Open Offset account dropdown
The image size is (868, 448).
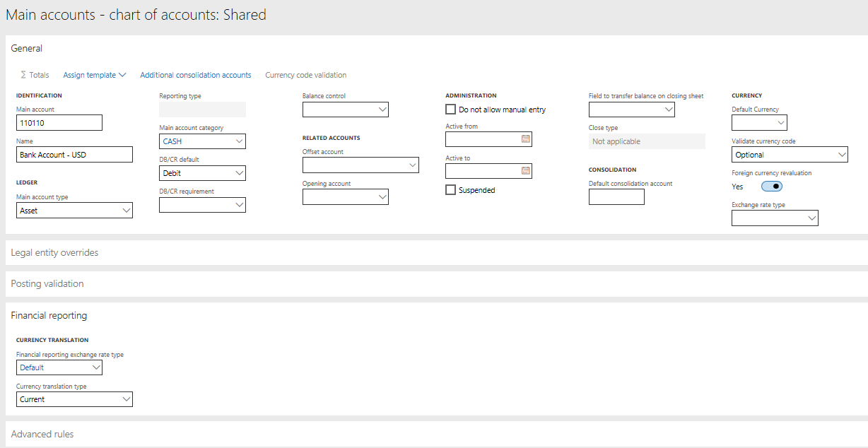click(x=412, y=165)
